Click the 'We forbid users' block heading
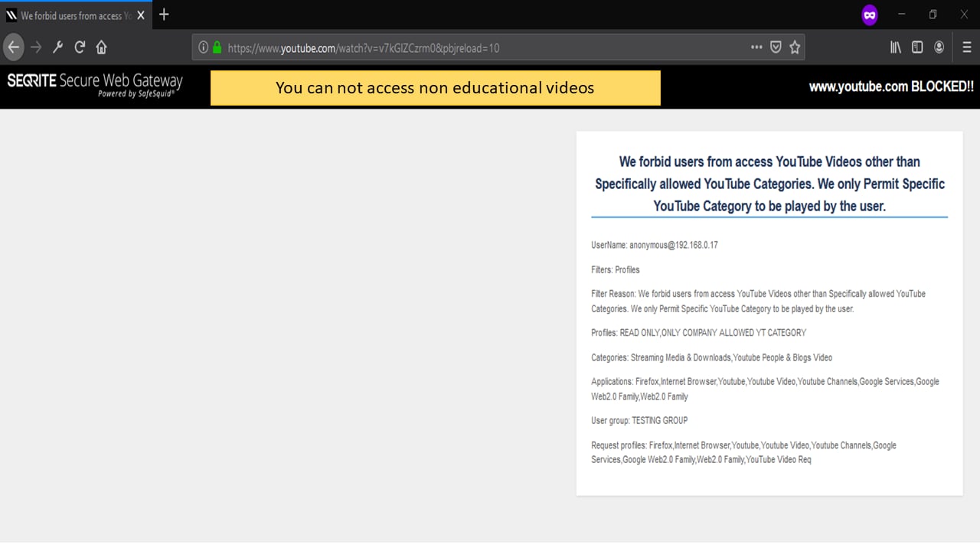The height and width of the screenshot is (551, 980). pos(769,184)
